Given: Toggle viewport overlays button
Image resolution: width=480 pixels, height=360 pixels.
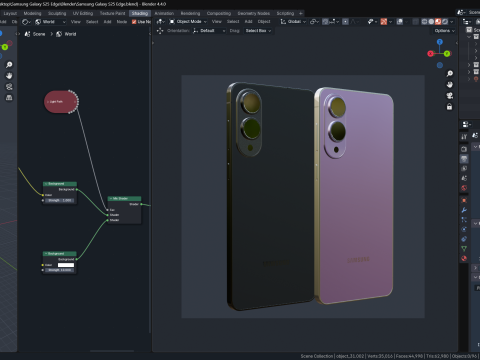Looking at the screenshot, I should click(399, 21).
